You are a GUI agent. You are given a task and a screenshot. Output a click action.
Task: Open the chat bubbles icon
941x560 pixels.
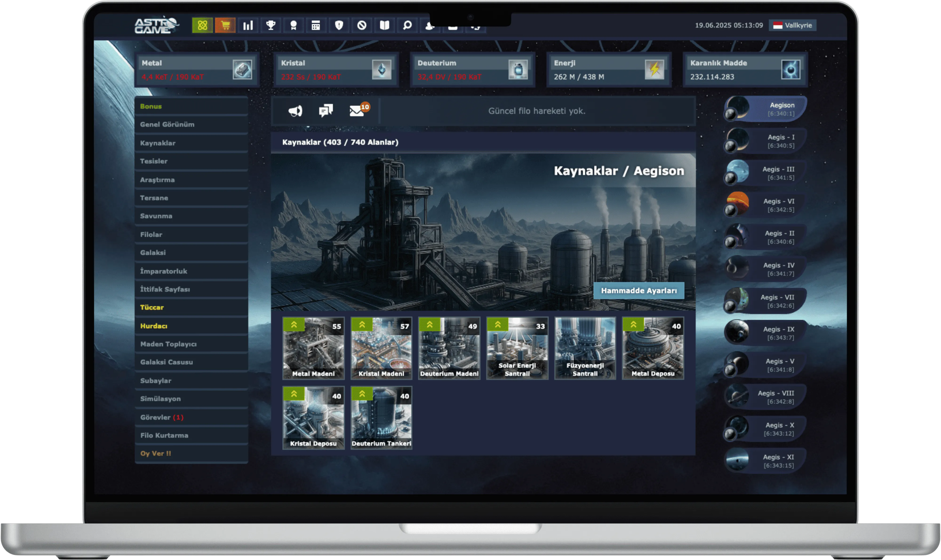point(326,111)
